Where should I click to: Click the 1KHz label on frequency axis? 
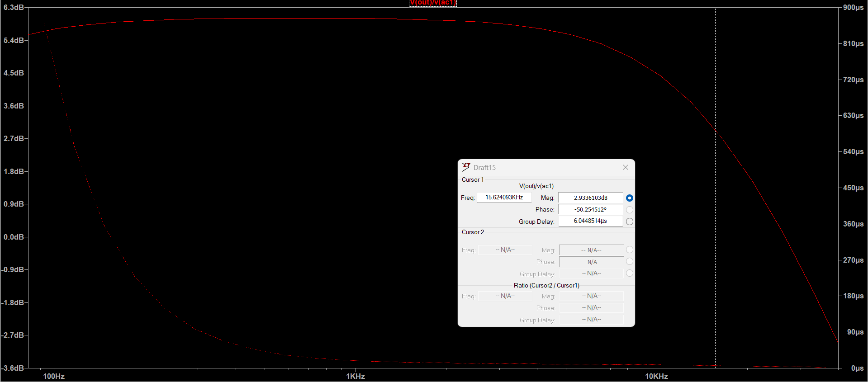(x=356, y=376)
